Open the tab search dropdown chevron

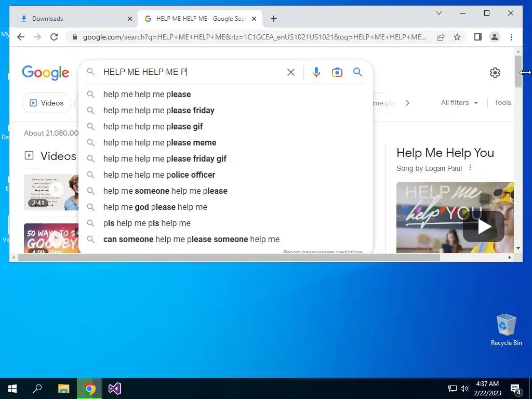point(438,13)
